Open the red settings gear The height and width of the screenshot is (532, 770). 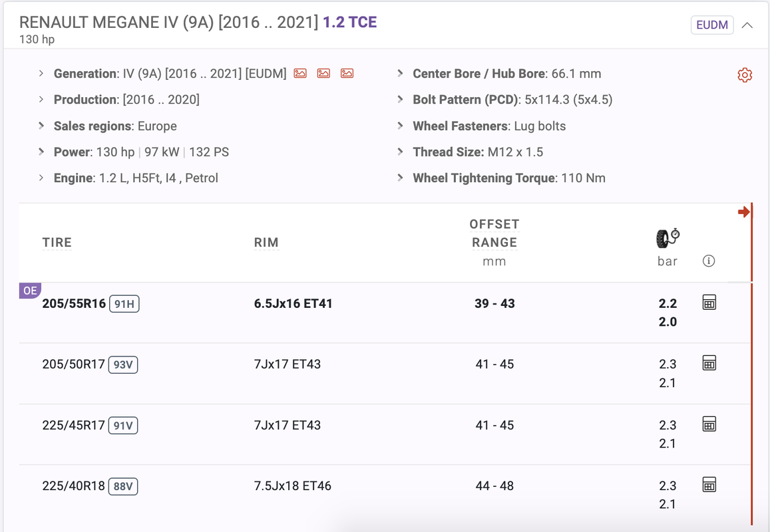745,75
